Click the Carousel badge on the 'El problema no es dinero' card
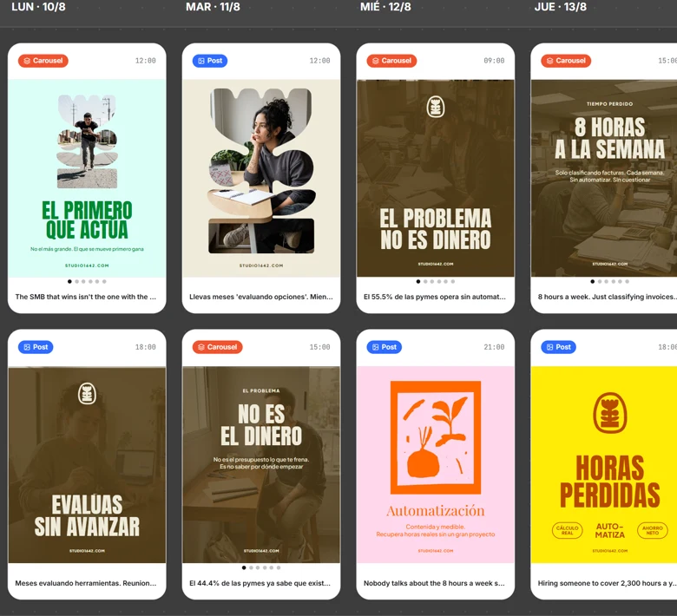 click(391, 61)
